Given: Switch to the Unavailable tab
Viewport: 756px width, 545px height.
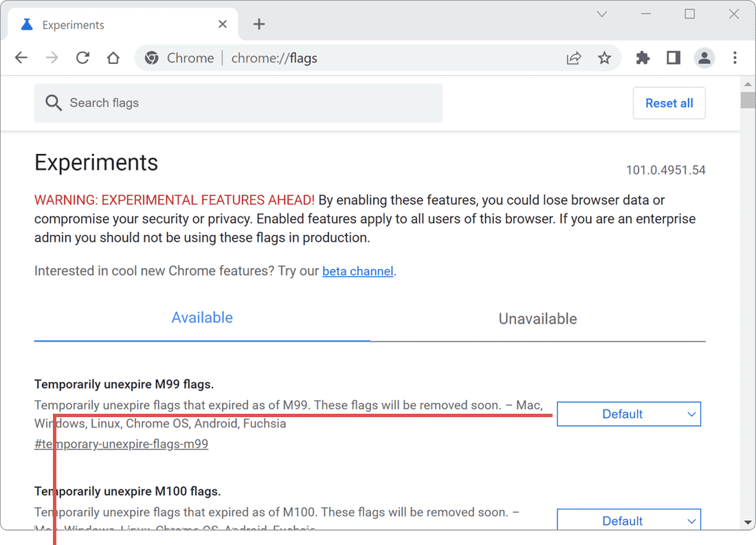Looking at the screenshot, I should click(537, 319).
